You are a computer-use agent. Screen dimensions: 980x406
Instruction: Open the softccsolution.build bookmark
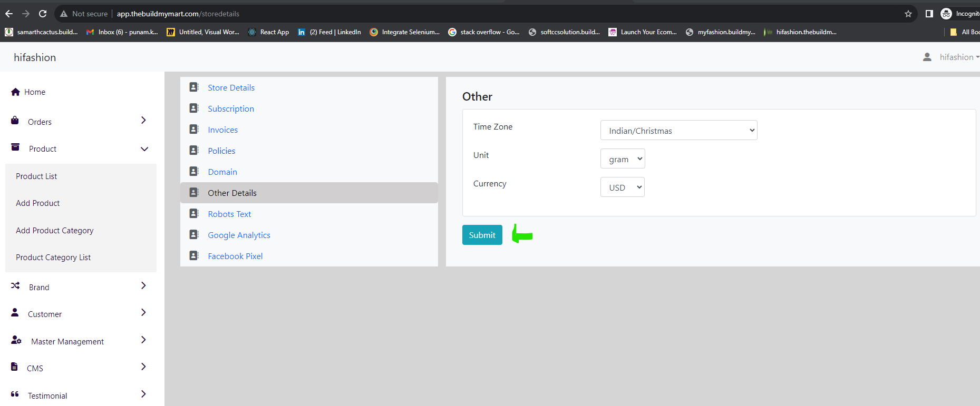tap(564, 32)
